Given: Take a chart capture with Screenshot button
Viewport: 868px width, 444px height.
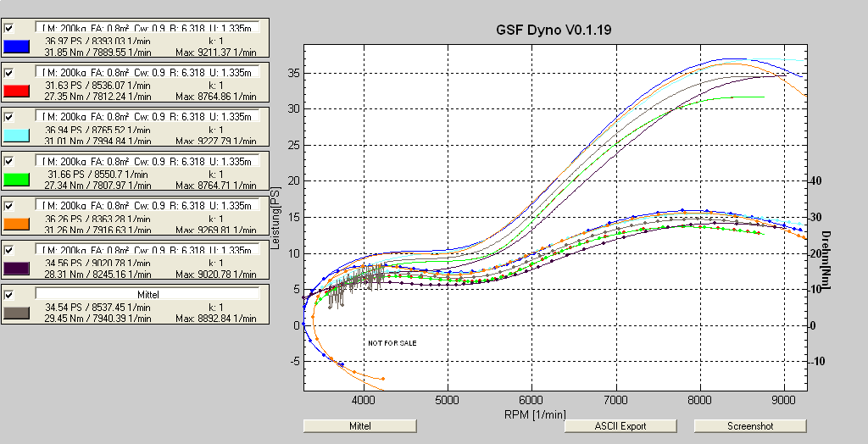Looking at the screenshot, I should coord(749,425).
